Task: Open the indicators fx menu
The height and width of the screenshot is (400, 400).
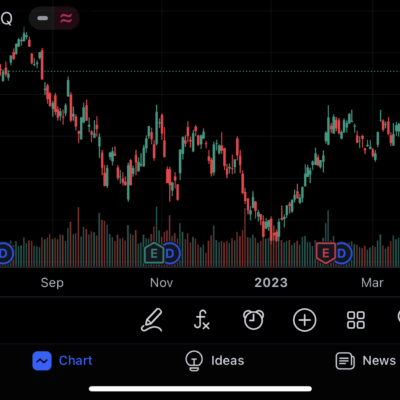Action: 202,320
